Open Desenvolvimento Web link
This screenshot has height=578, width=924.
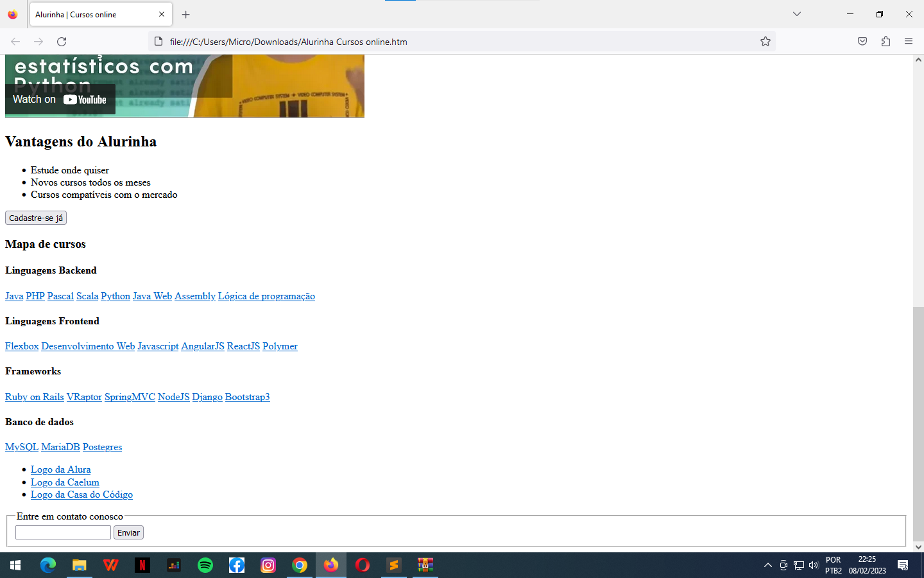pos(88,346)
